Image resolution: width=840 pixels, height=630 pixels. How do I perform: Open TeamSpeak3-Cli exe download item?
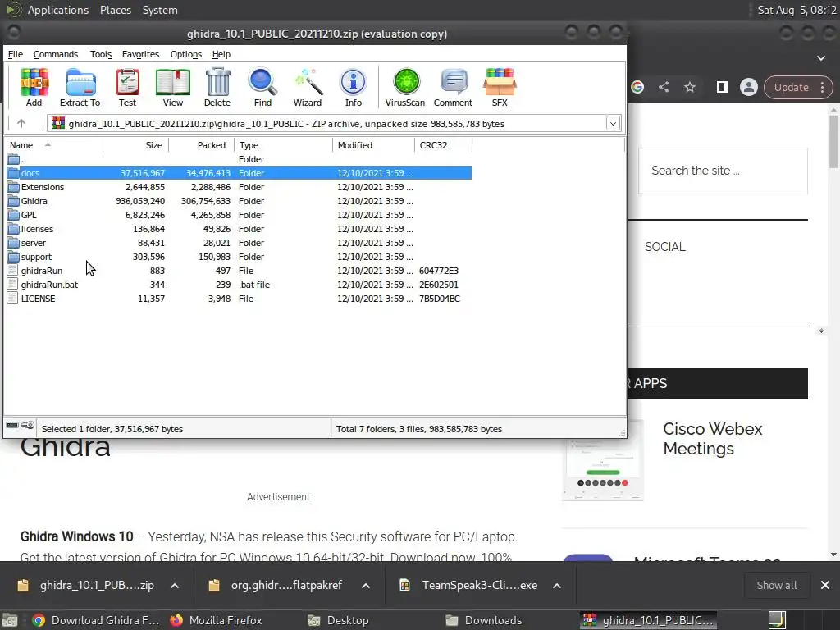point(468,585)
